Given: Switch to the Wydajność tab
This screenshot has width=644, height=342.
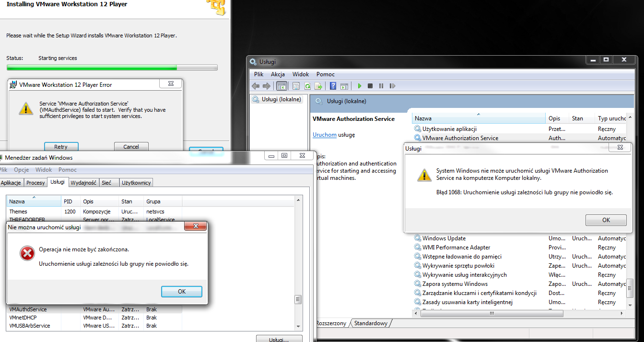Looking at the screenshot, I should 83,183.
